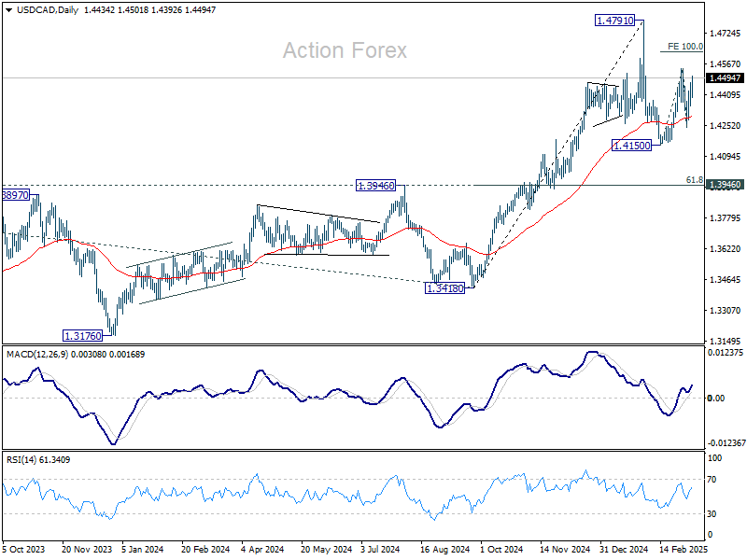The image size is (747, 560).
Task: Select the 1.31495 price scale value
Action: (x=726, y=342)
